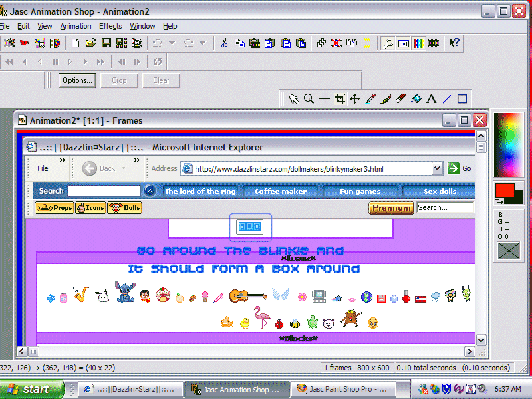The image size is (532, 399).
Task: Copy selection with the two-pages icon
Action: coord(239,43)
